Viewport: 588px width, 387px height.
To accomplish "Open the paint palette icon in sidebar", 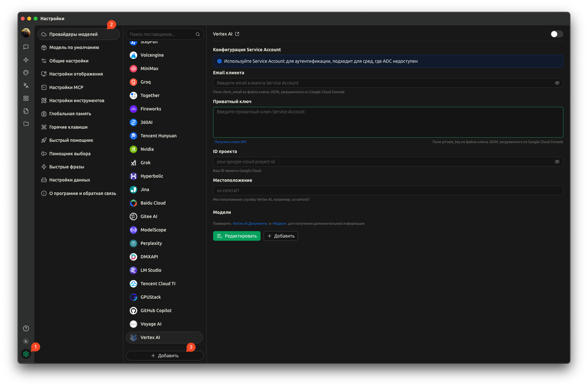I will pos(26,73).
